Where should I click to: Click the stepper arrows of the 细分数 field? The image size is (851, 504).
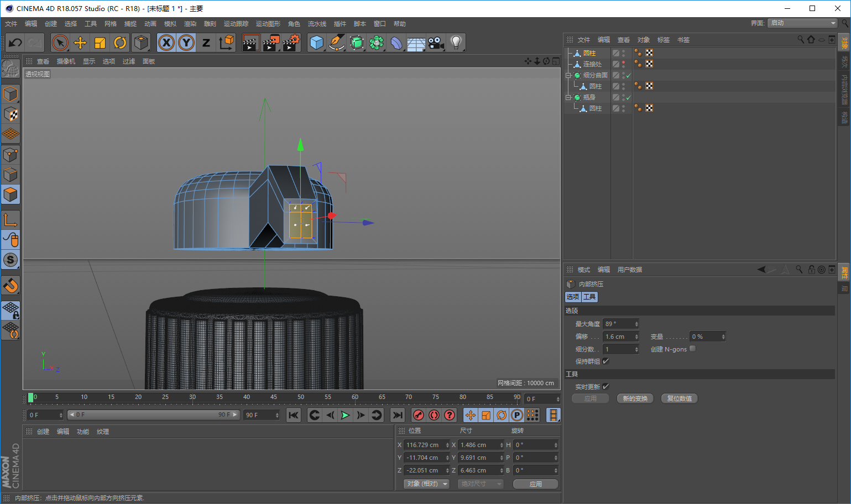pos(636,349)
